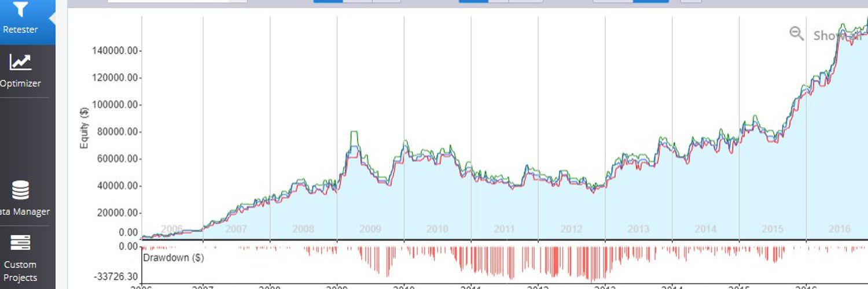Click the zoom-out magnifier icon

point(797,34)
